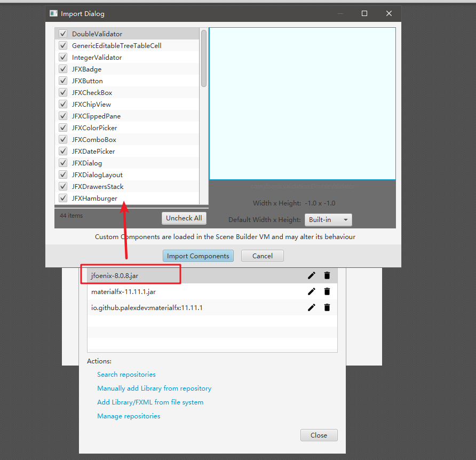The width and height of the screenshot is (476, 460).
Task: Select the JFXHamburger list entry
Action: pyautogui.click(x=94, y=198)
